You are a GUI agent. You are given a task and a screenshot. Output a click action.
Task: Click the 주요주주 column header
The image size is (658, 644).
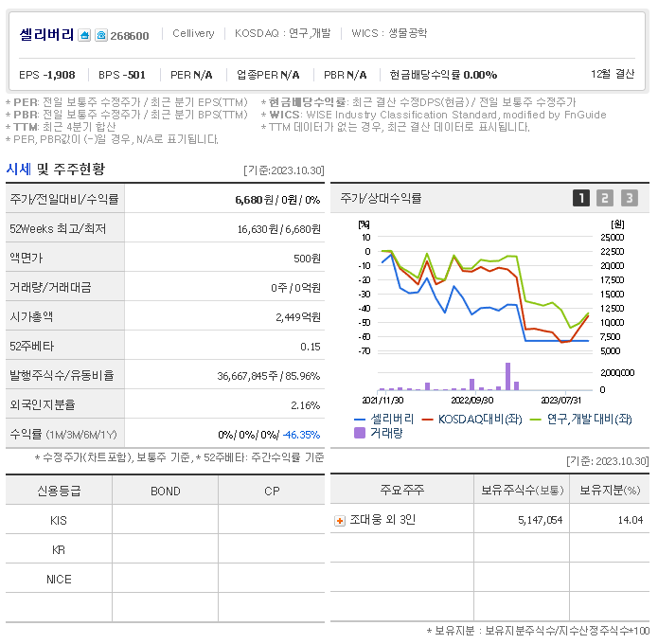402,490
